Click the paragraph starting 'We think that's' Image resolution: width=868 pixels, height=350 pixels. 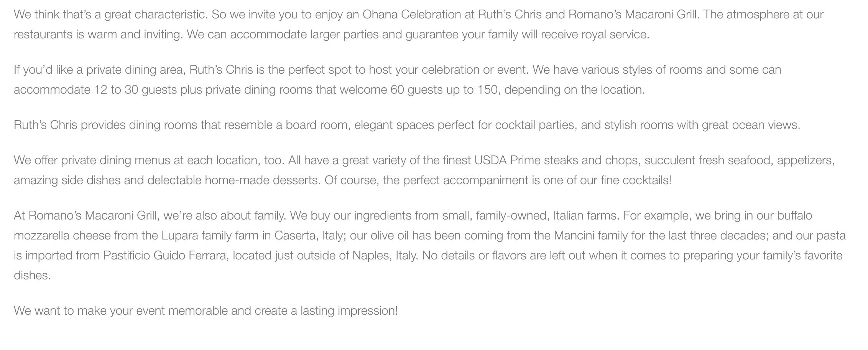419,25
